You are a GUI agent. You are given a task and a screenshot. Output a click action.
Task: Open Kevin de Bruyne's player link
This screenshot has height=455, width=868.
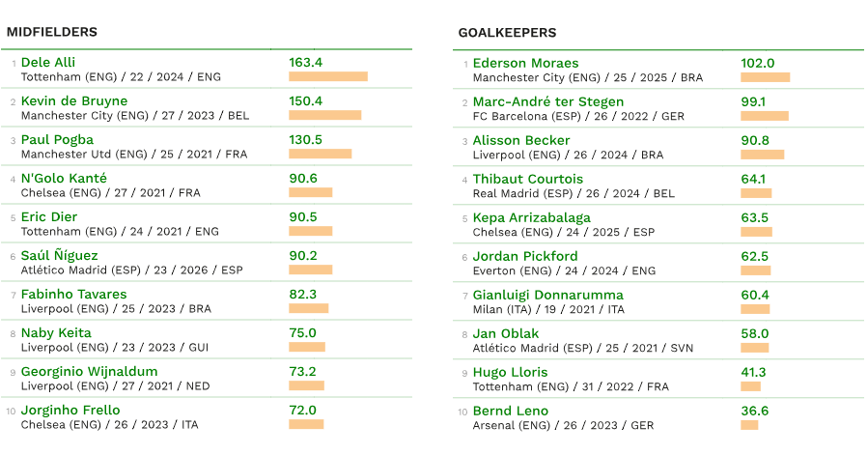[x=74, y=100]
